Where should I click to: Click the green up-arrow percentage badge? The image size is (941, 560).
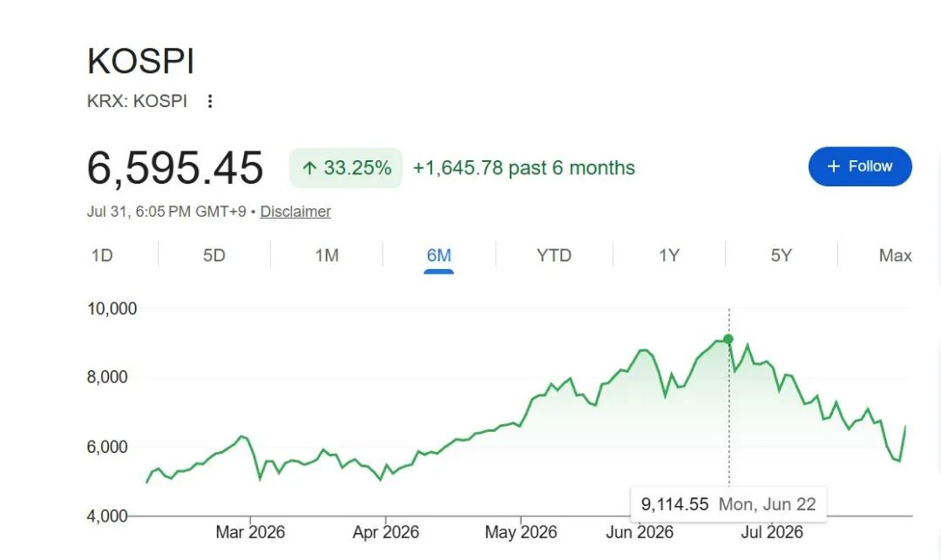coord(346,168)
